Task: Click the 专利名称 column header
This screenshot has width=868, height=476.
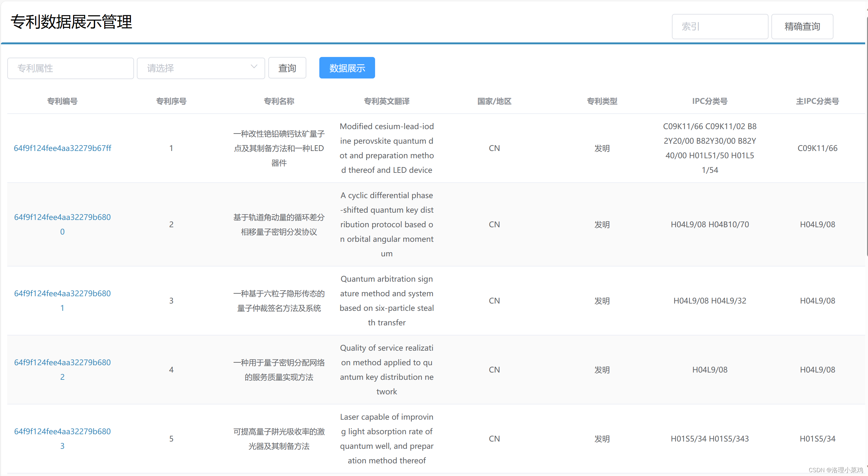Action: coord(279,101)
